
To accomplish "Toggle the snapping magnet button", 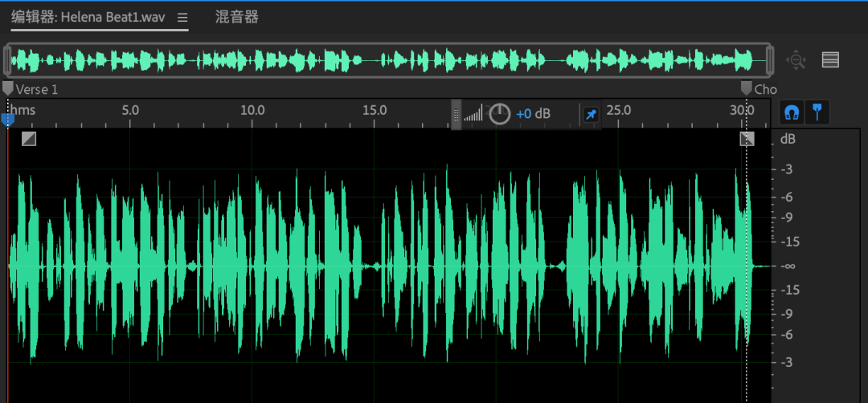I will click(792, 113).
